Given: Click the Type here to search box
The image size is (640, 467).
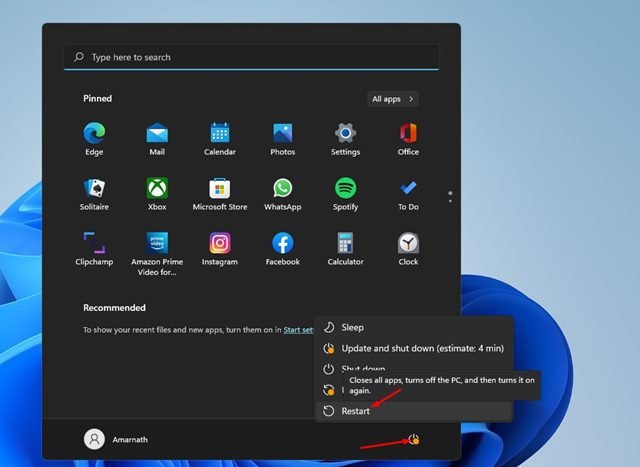Looking at the screenshot, I should pyautogui.click(x=251, y=57).
